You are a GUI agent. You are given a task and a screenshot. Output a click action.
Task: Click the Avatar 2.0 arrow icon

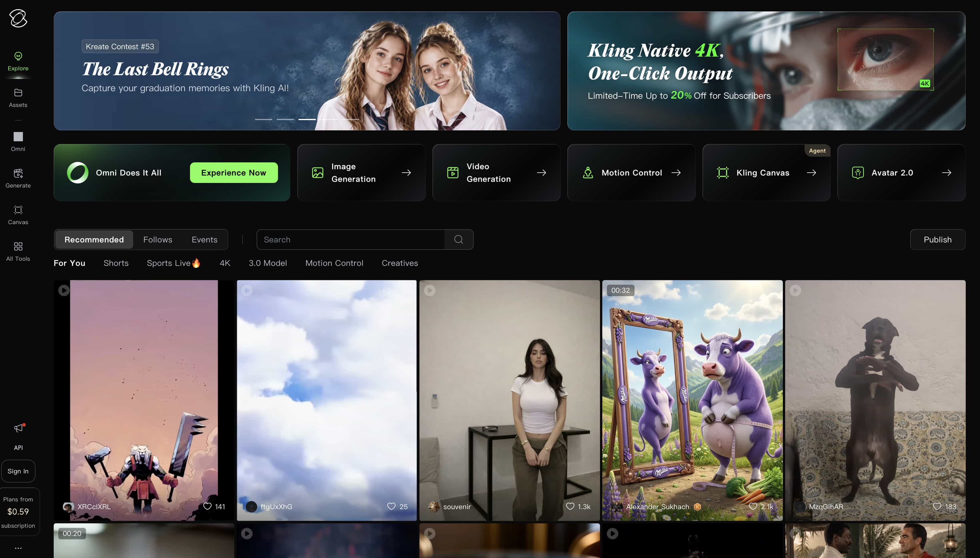click(947, 173)
